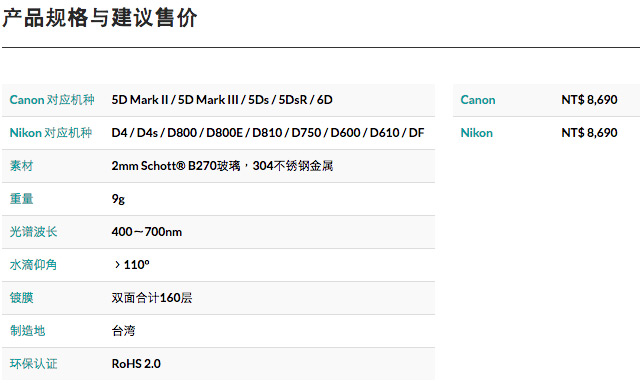Select the 镀膜 row label
The height and width of the screenshot is (392, 640).
coord(21,298)
